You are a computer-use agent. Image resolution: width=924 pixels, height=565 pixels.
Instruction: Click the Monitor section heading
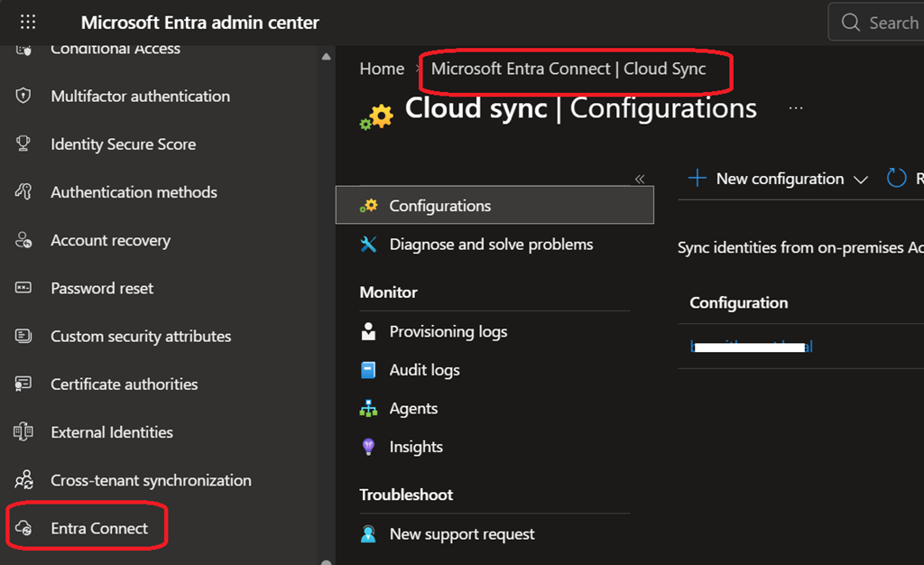(x=388, y=292)
